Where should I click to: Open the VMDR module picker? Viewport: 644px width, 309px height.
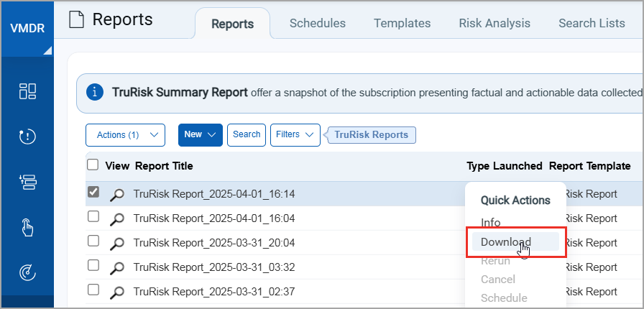(27, 29)
